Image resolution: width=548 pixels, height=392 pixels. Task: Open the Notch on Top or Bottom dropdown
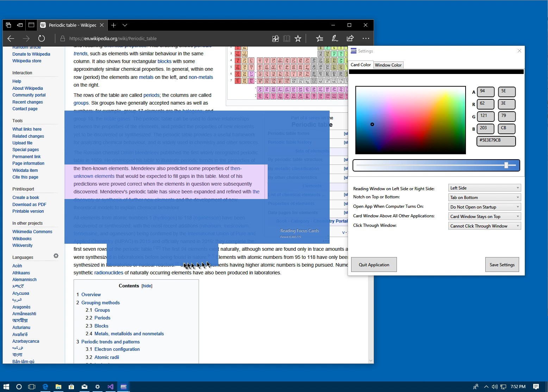click(485, 197)
